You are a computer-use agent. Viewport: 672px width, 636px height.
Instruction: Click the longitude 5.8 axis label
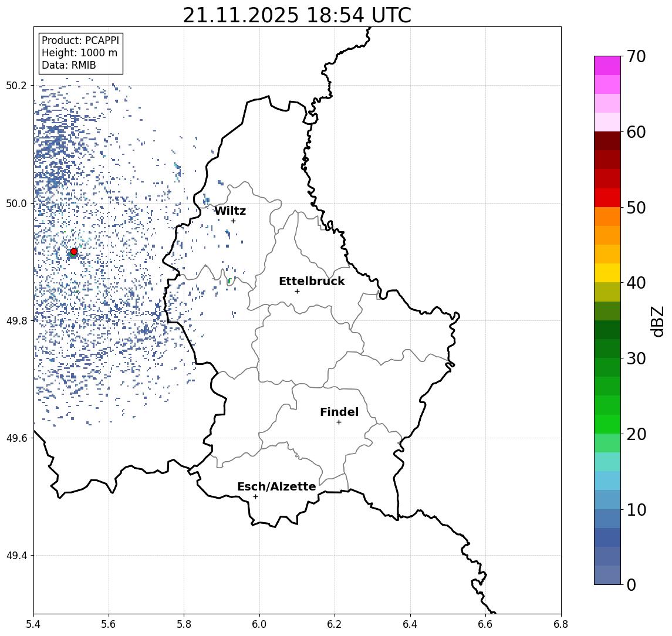point(184,624)
